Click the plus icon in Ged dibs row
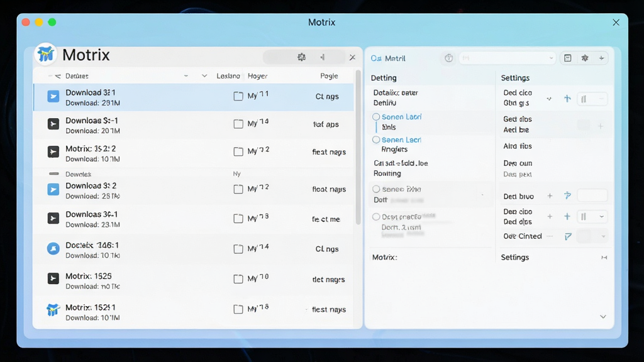Viewport: 644px width, 362px height. 601,126
